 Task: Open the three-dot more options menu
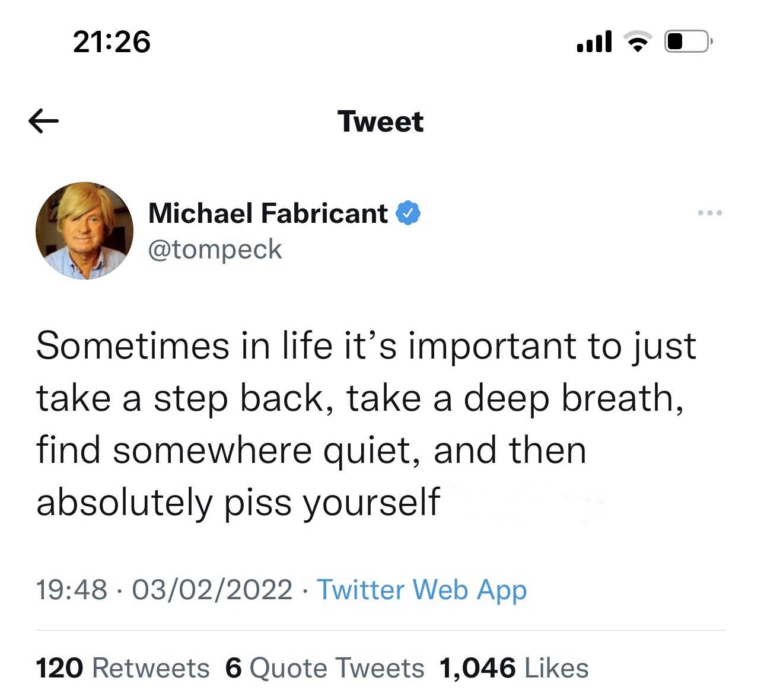pos(710,213)
